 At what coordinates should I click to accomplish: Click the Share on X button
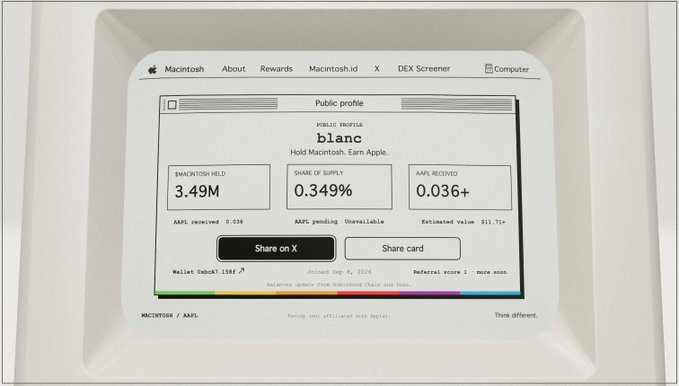coord(276,249)
